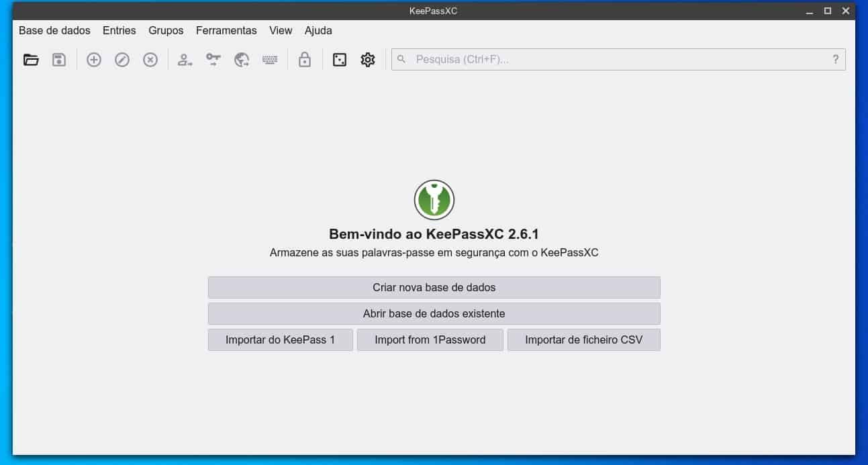
Task: Open the View menu
Action: (x=281, y=30)
